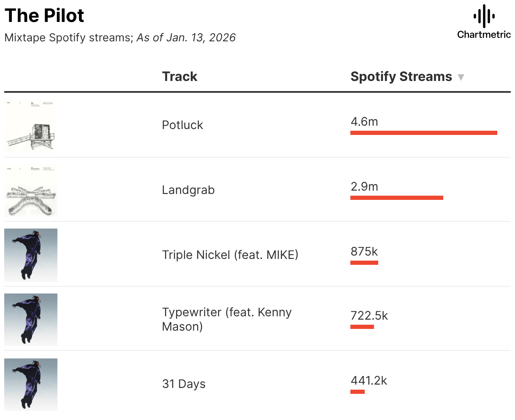Click the 31 Days album artwork

pos(31,384)
